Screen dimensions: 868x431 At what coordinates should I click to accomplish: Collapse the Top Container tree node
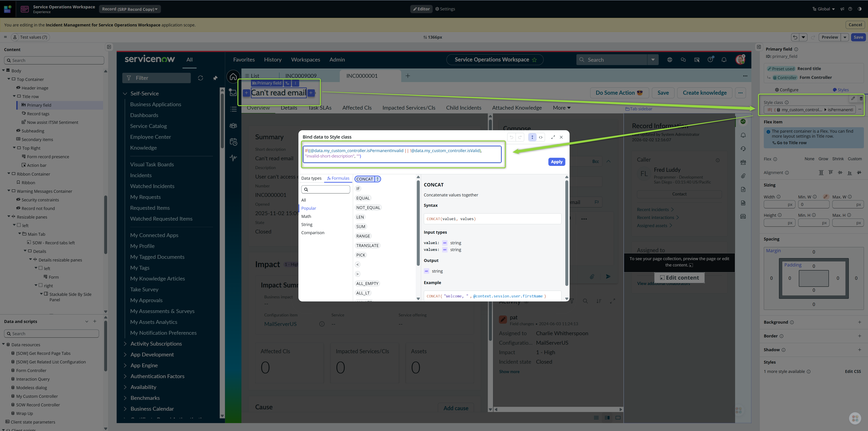tap(9, 79)
